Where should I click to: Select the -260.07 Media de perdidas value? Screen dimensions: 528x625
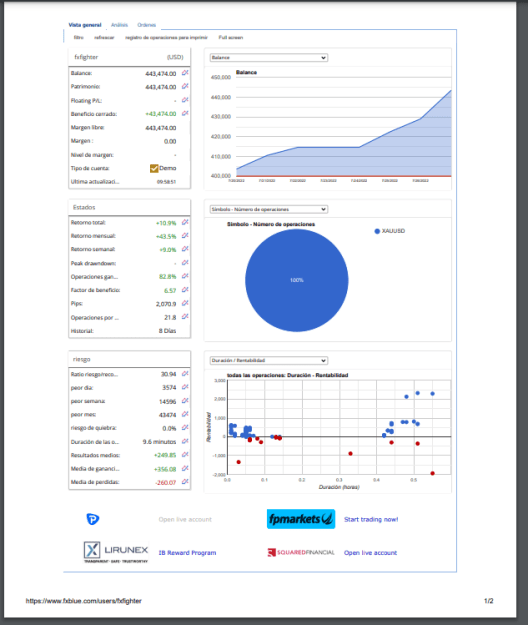click(x=165, y=482)
